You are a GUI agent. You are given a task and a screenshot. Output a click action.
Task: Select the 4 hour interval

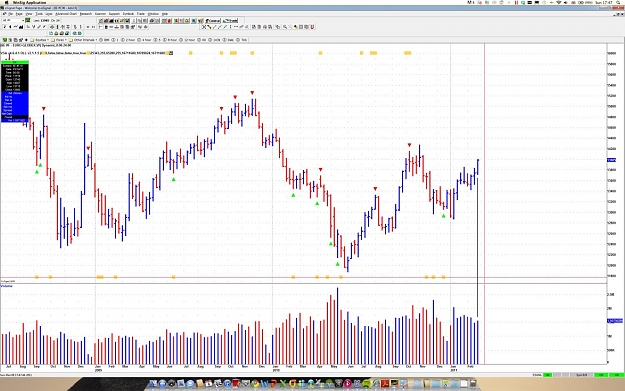click(x=144, y=40)
